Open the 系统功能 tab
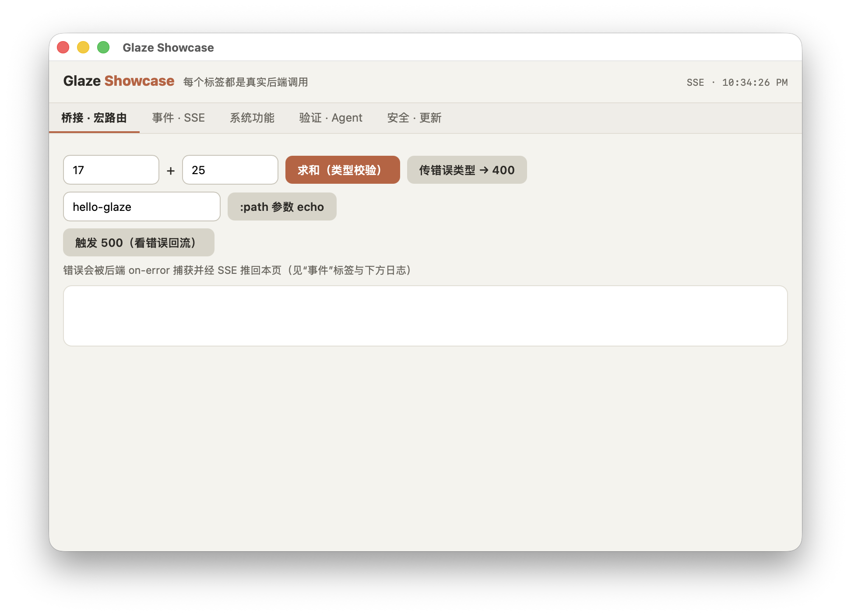Viewport: 851px width, 616px height. tap(252, 118)
